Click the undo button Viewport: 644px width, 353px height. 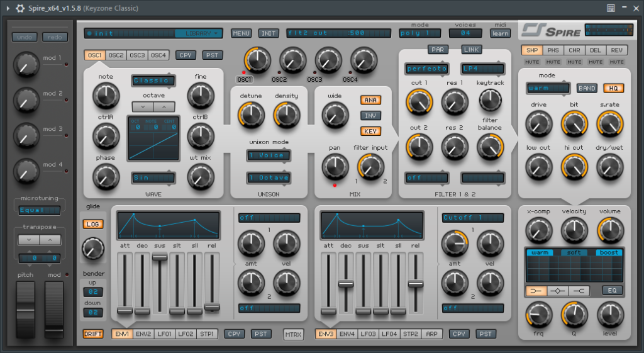point(25,37)
